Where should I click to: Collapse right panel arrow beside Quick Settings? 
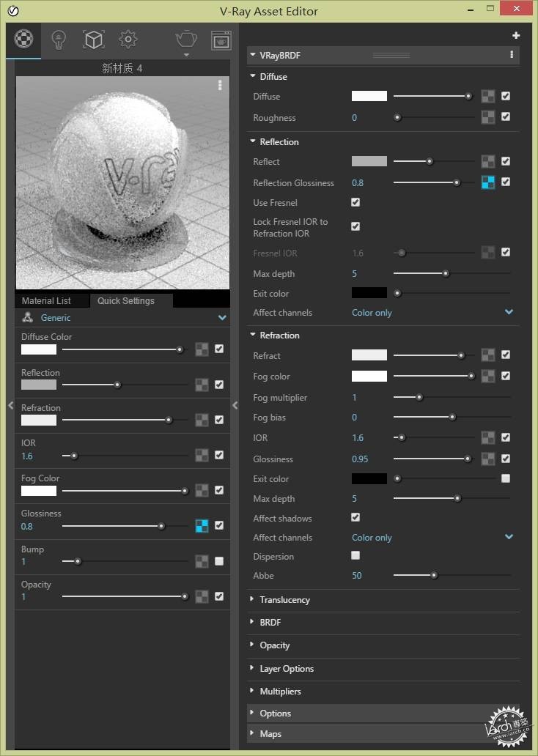235,406
